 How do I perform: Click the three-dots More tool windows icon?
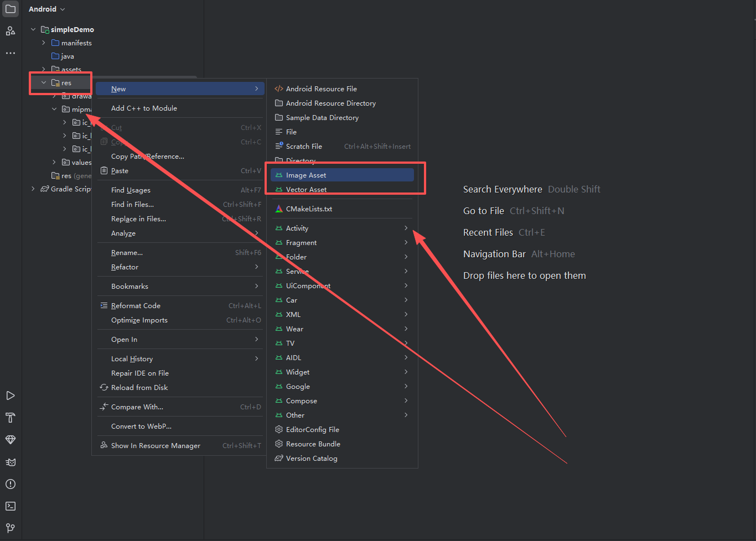click(x=11, y=53)
